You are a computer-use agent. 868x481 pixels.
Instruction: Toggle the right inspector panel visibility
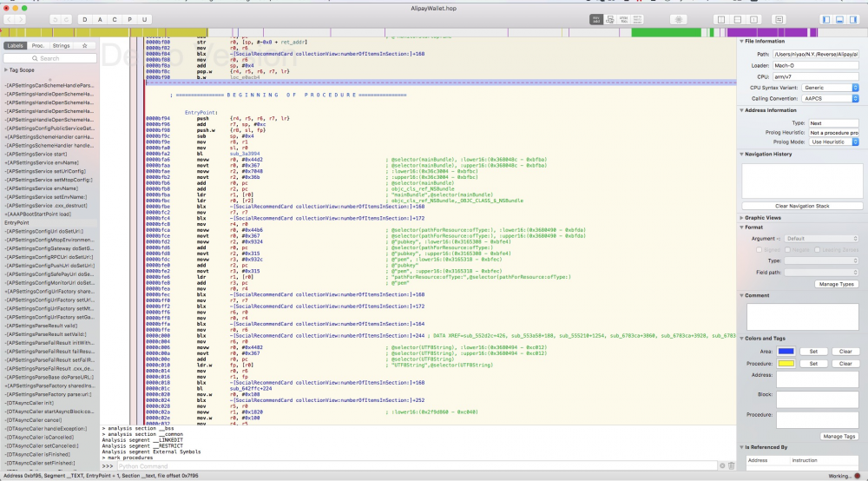[852, 18]
